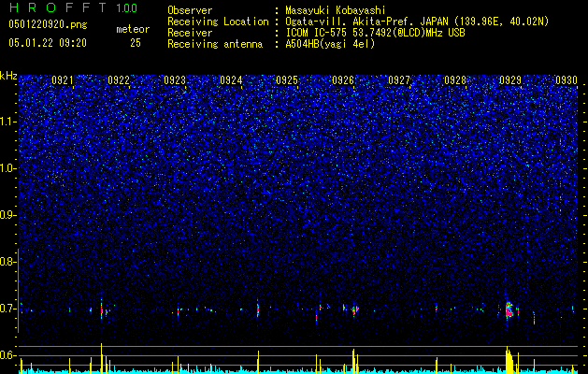Click the 0927 time marker
The height and width of the screenshot is (374, 588).
click(x=399, y=80)
